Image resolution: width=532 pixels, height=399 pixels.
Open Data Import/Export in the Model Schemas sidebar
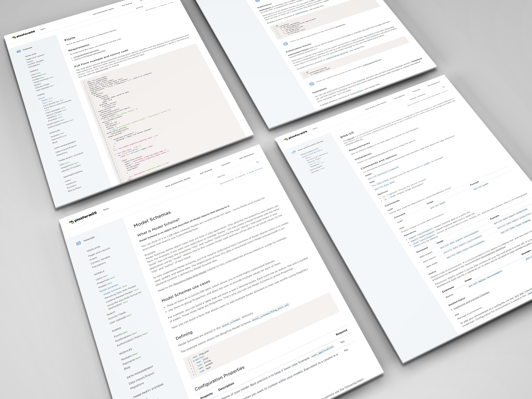141,378
